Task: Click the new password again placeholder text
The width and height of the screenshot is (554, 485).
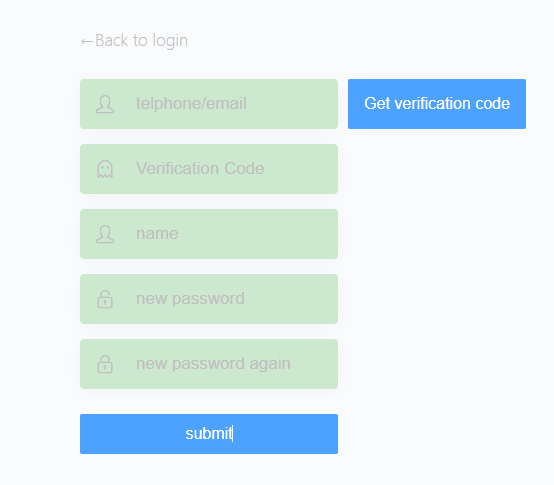Action: pos(213,364)
